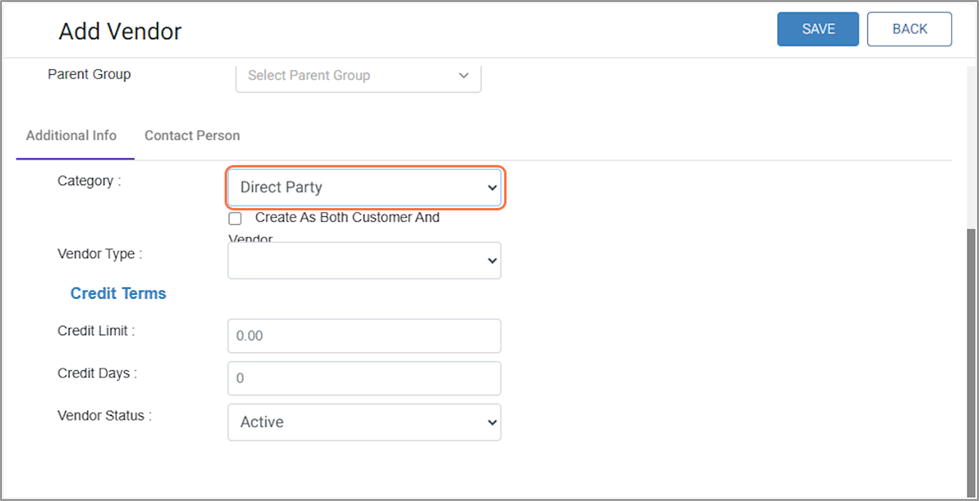Click the Add Vendor page title

tap(120, 32)
